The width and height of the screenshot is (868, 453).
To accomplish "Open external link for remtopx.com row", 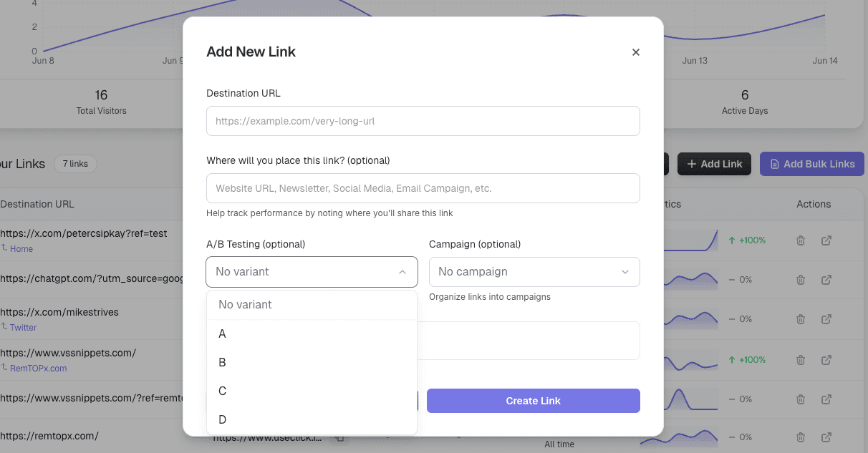I will pyautogui.click(x=826, y=437).
